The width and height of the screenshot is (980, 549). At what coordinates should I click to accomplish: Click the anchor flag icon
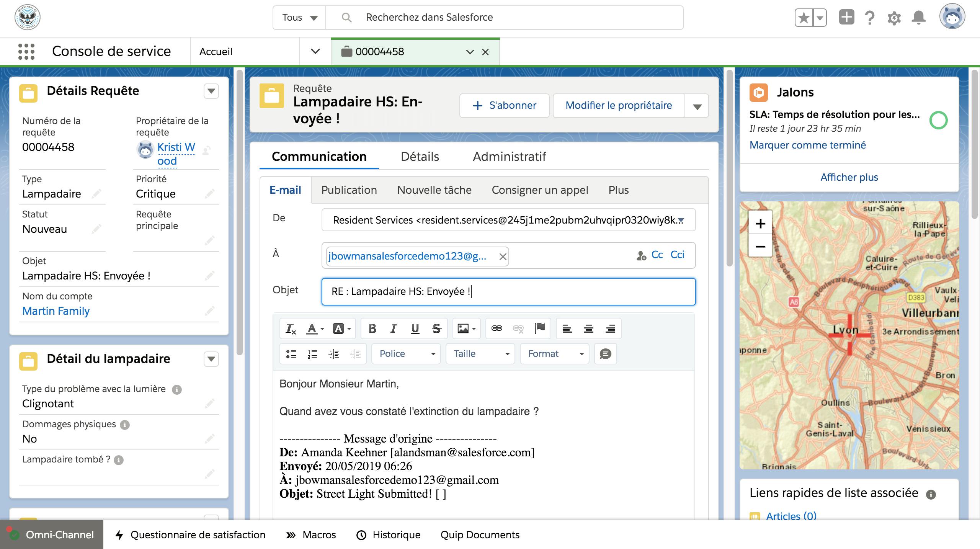point(540,328)
